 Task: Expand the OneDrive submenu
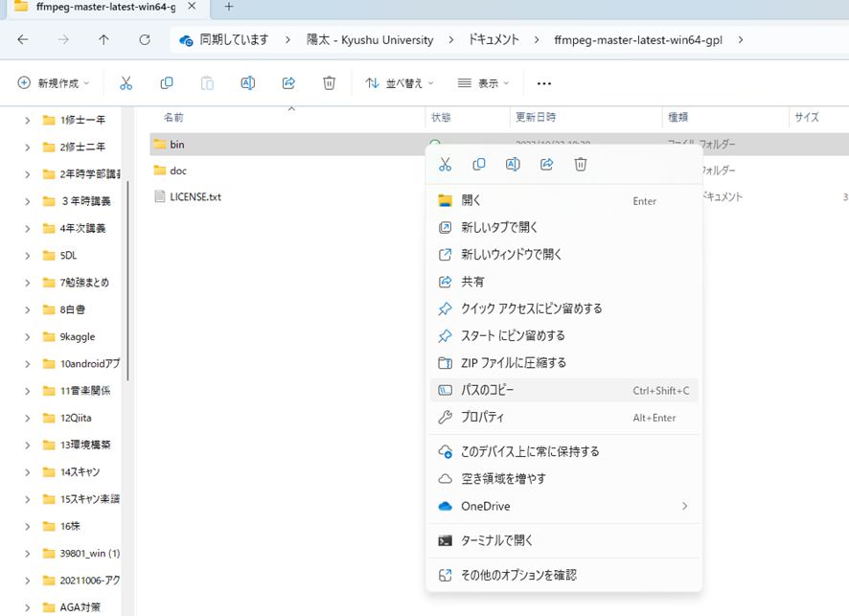[x=563, y=506]
